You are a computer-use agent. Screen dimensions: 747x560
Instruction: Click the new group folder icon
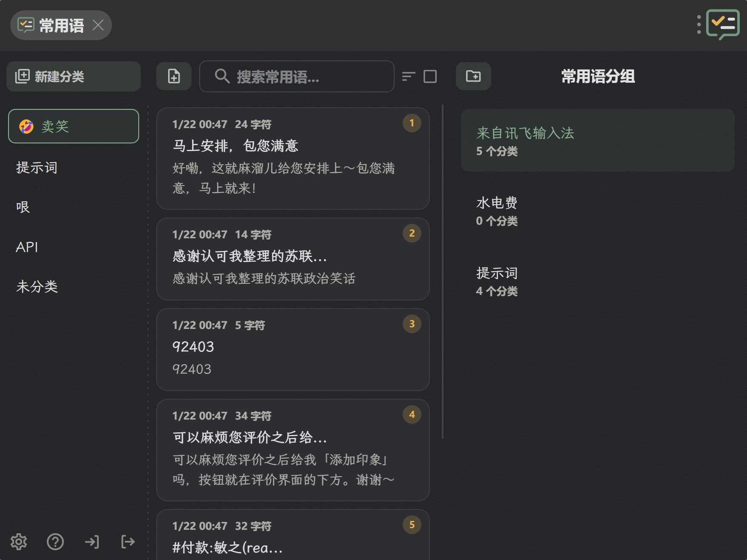click(x=473, y=77)
